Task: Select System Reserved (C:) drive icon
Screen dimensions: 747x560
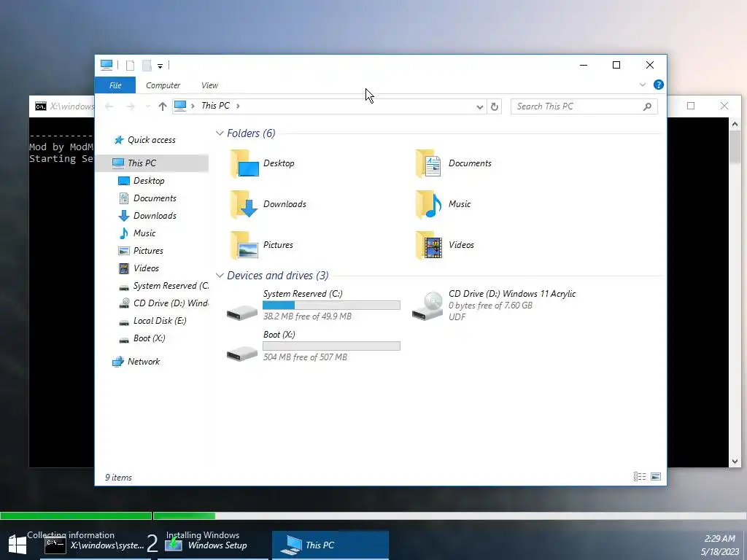Action: click(242, 312)
